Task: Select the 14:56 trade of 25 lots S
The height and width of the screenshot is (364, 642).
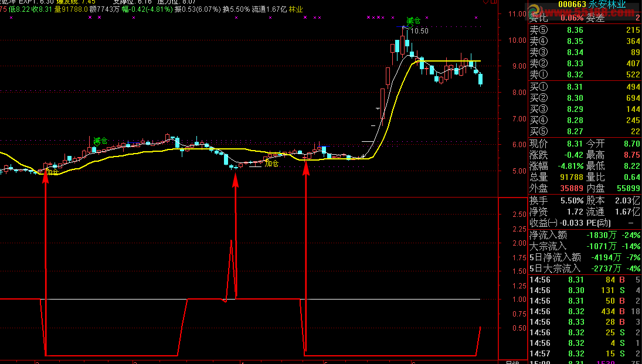Action: [x=585, y=332]
